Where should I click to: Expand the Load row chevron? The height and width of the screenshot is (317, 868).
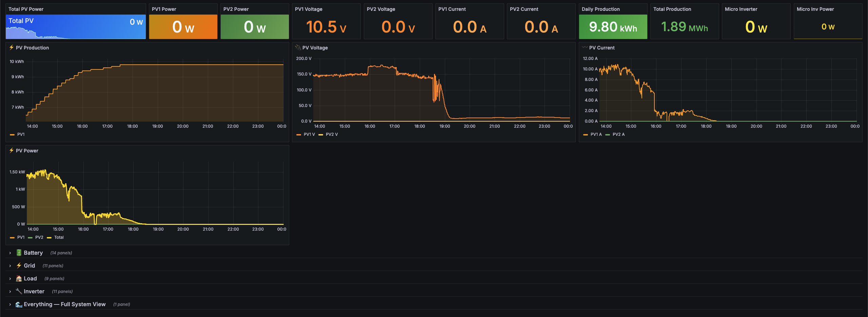[10, 279]
